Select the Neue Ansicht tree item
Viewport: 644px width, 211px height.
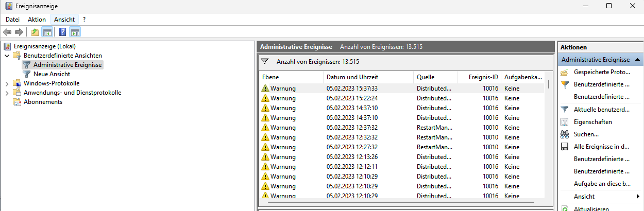pos(52,74)
